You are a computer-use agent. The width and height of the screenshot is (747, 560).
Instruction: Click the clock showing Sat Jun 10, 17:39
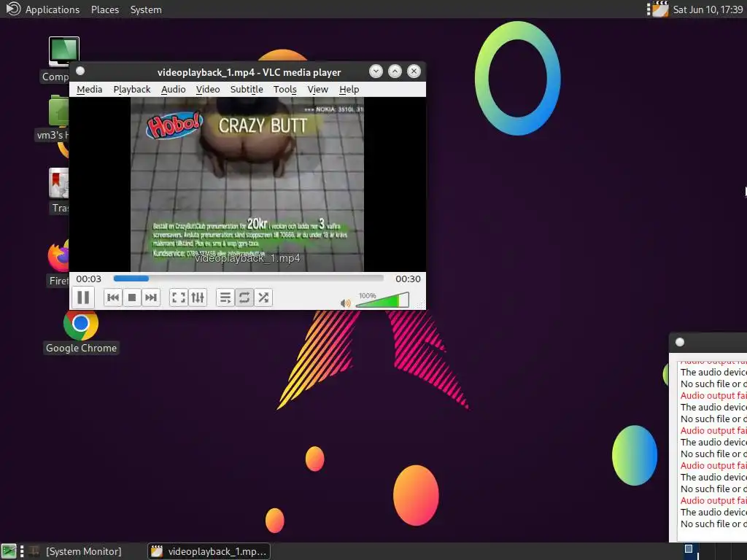tap(708, 9)
